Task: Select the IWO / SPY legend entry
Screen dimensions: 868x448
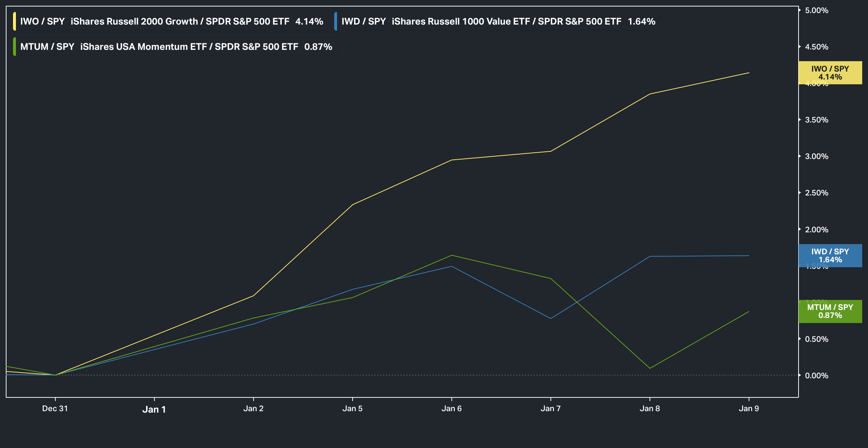Action: point(42,21)
